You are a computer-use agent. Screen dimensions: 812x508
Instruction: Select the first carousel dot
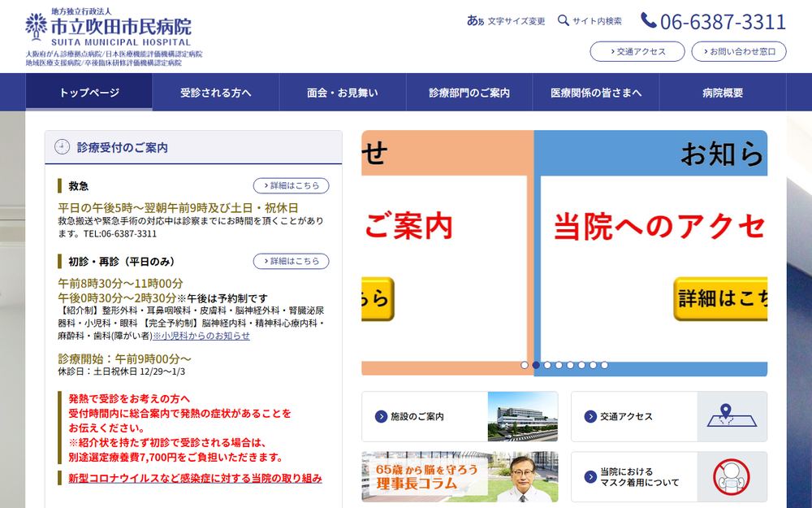coord(525,365)
